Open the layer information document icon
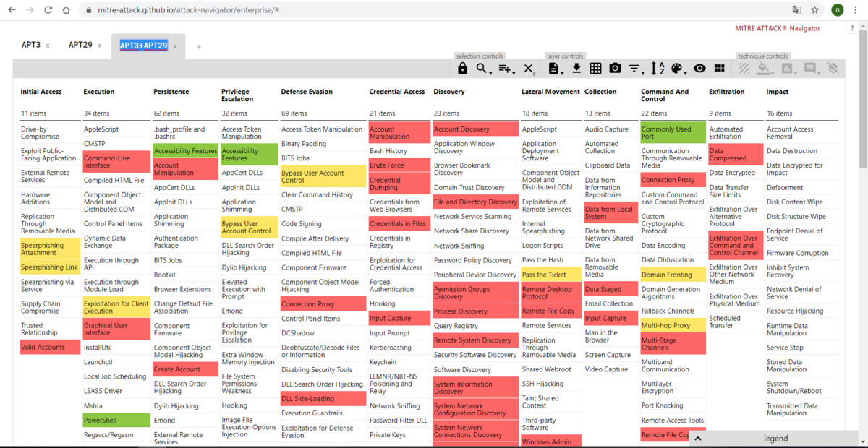 click(x=555, y=68)
